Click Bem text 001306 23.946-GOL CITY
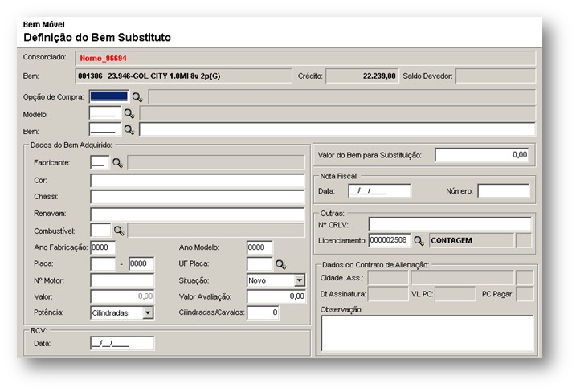 (149, 76)
